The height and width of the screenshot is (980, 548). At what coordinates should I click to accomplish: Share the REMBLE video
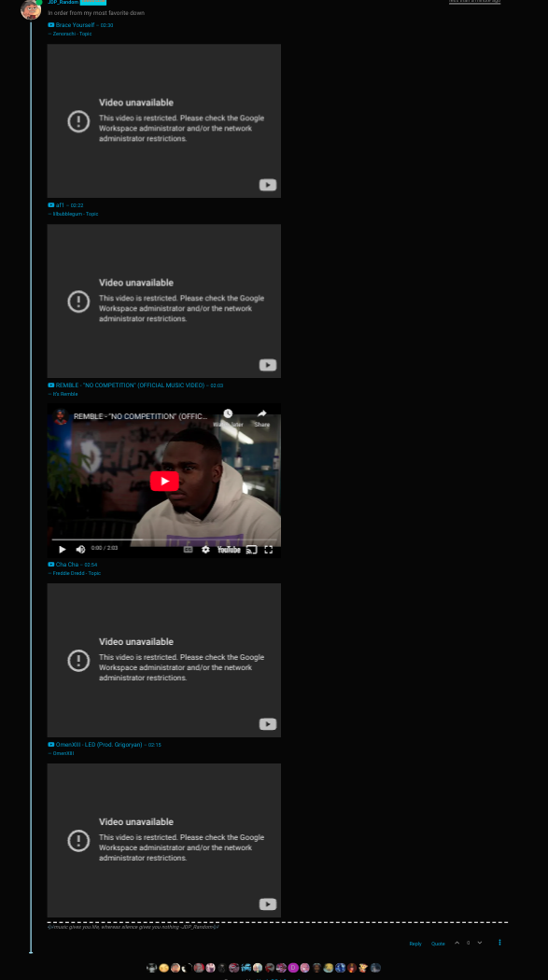click(x=261, y=418)
